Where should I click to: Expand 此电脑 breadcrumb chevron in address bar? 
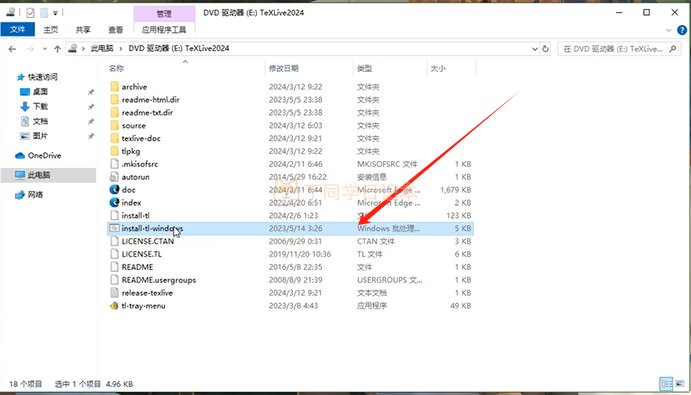(x=121, y=48)
